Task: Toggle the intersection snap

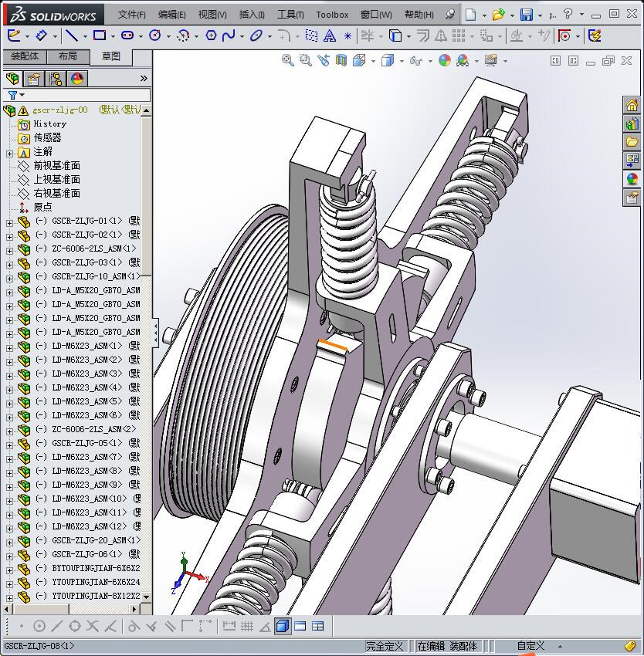Action: (x=92, y=627)
